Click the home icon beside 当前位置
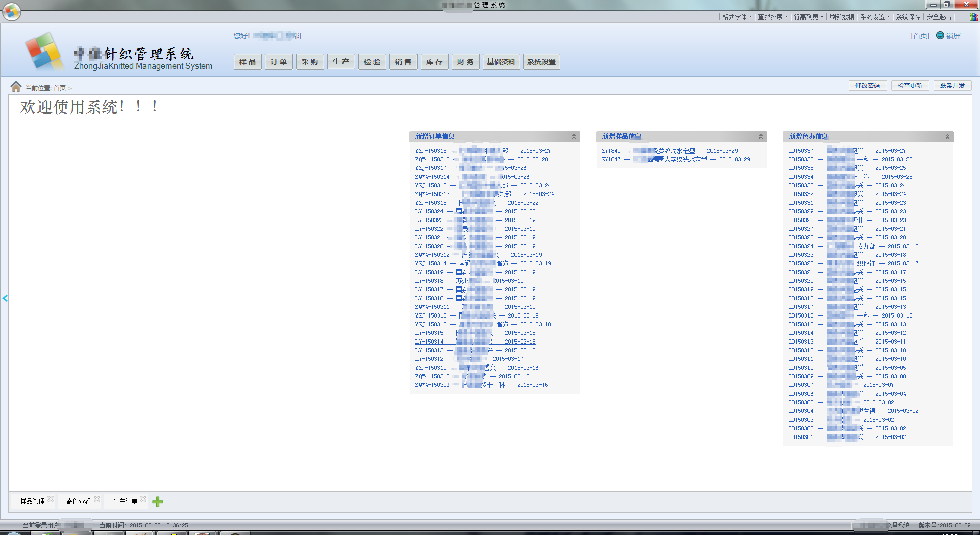 coord(16,87)
